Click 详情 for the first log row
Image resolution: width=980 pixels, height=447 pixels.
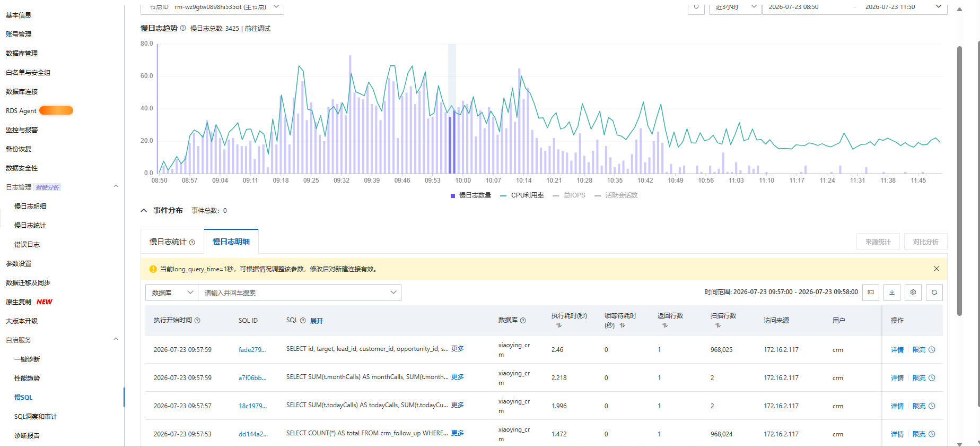click(897, 349)
